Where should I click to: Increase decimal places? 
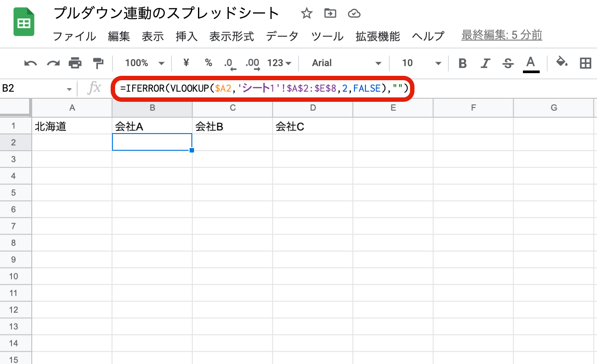coord(253,63)
